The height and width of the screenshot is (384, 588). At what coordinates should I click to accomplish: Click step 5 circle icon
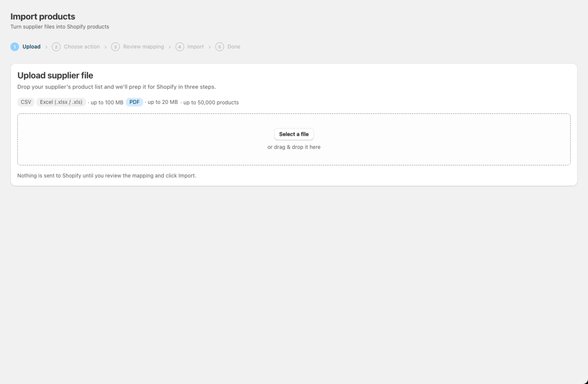pyautogui.click(x=219, y=47)
